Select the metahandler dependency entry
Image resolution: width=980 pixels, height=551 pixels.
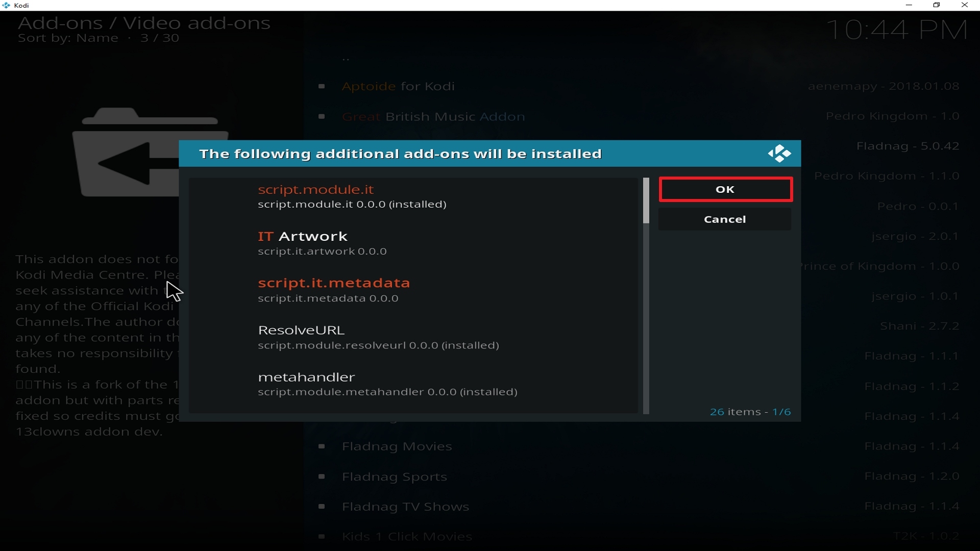coord(413,385)
